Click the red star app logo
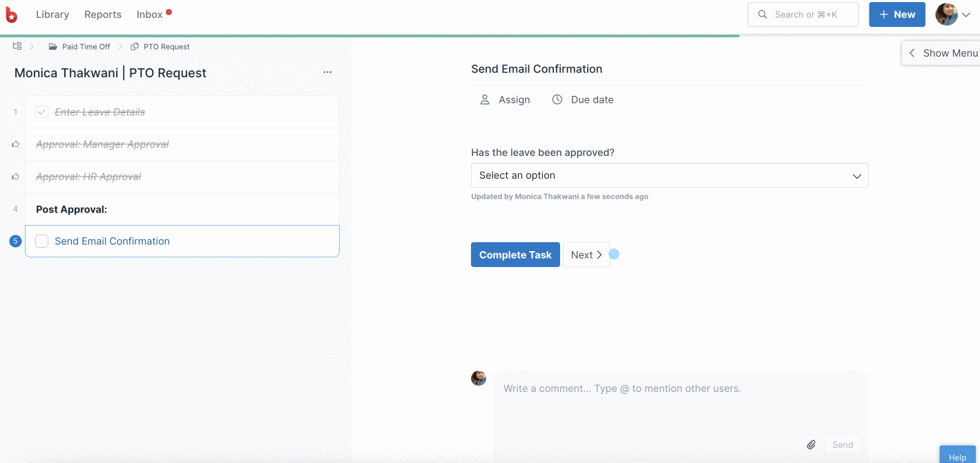 pos(12,14)
